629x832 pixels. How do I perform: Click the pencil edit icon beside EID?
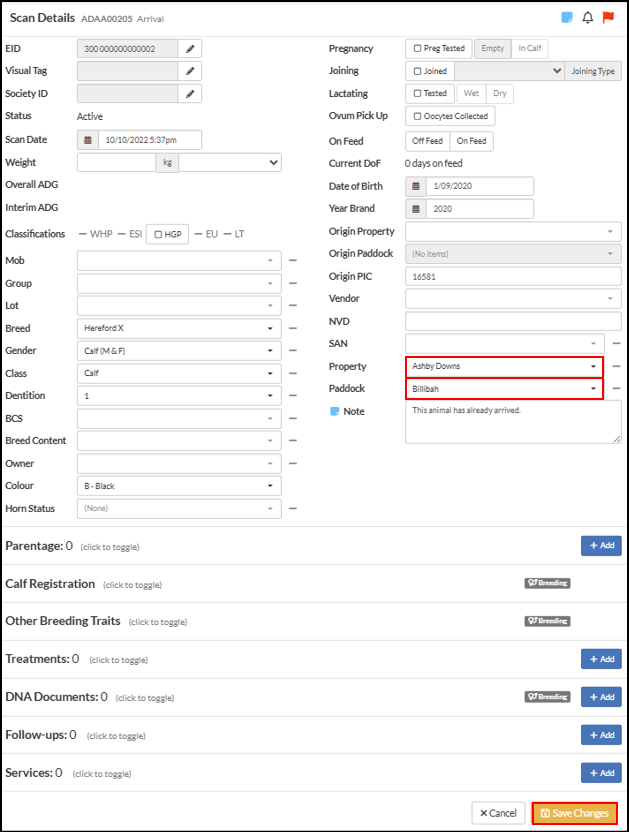[x=190, y=49]
